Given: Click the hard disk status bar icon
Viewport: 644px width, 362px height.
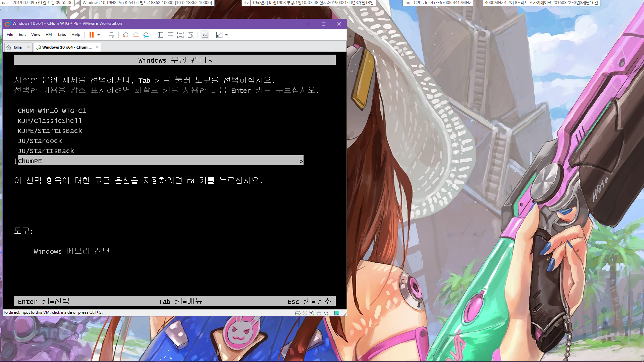Looking at the screenshot, I should pos(298,313).
